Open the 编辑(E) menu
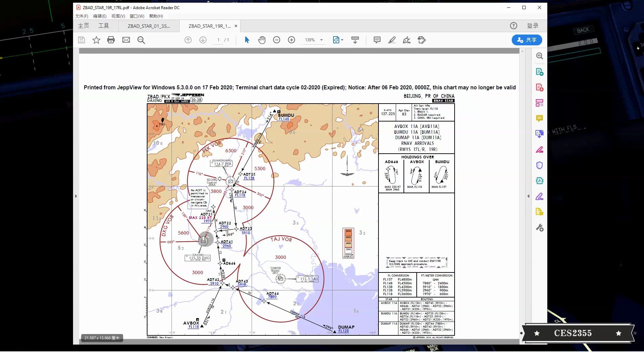 tap(100, 16)
